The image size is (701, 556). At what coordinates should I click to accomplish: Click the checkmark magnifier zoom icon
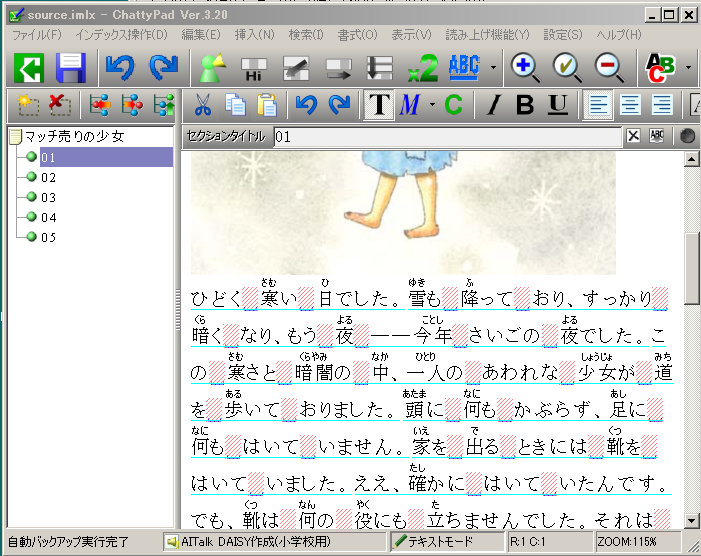pyautogui.click(x=567, y=68)
